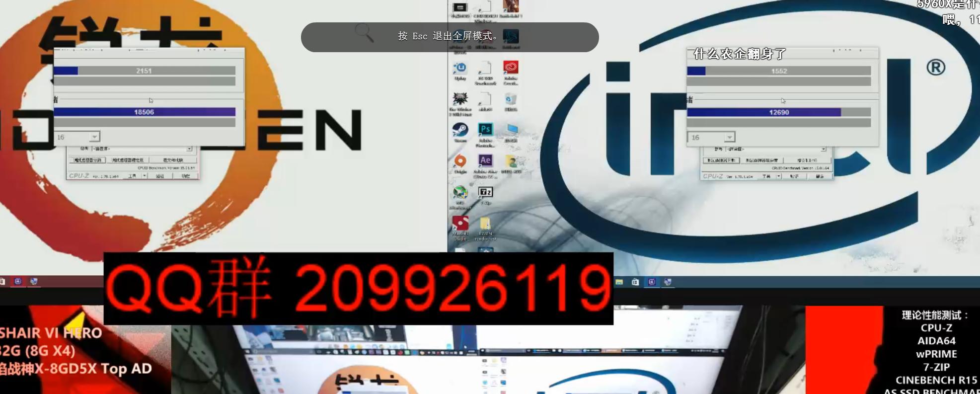Open the Store icon on the right taskbar
980x394 pixels.
click(635, 282)
